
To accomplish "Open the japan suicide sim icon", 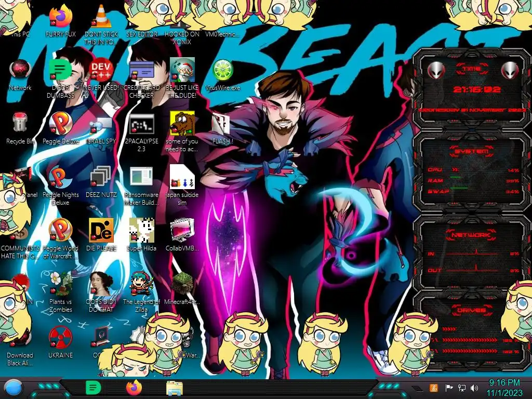I will click(182, 177).
